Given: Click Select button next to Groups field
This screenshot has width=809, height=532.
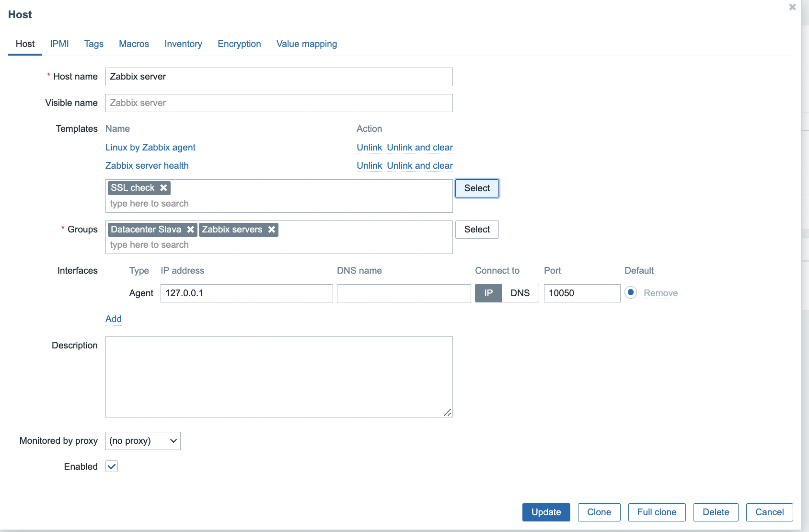Looking at the screenshot, I should 477,230.
